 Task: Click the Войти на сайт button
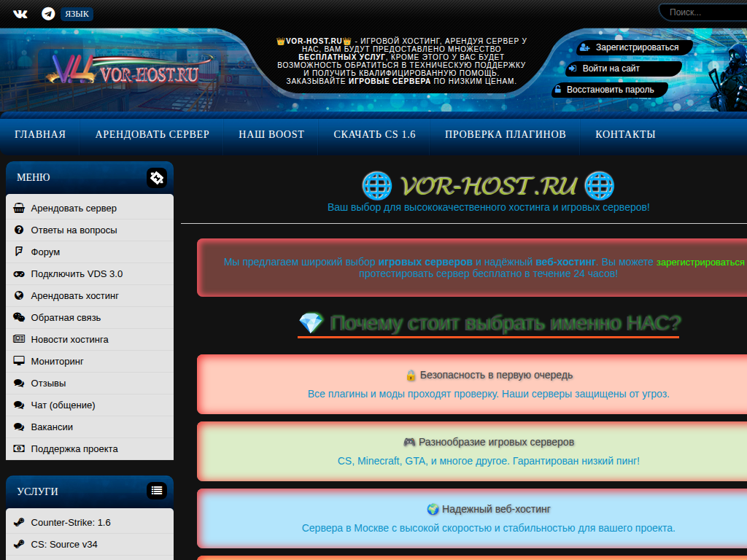[x=611, y=69]
